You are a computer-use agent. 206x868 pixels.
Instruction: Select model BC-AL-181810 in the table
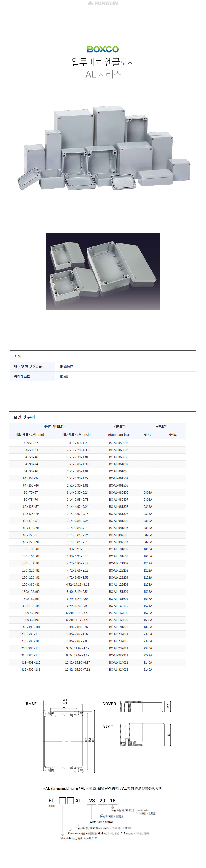tap(119, 627)
